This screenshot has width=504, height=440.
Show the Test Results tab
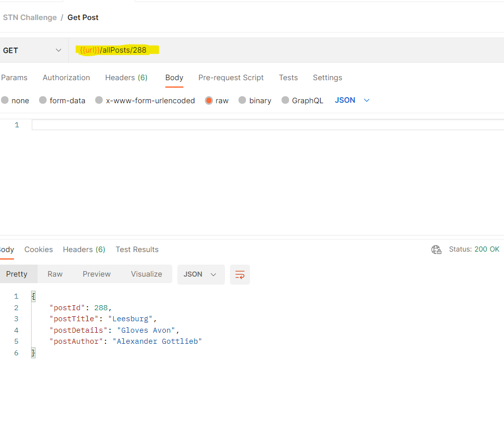pos(137,250)
